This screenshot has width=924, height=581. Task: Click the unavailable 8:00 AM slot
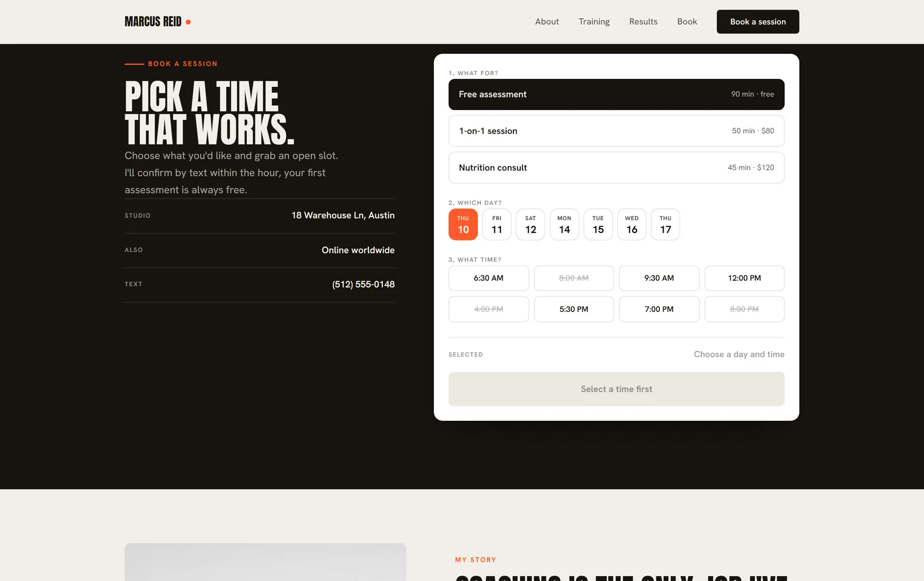click(x=574, y=278)
